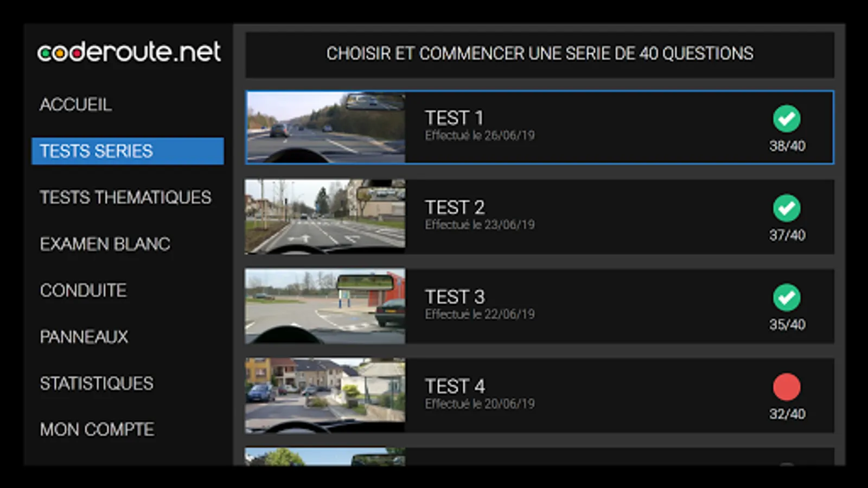
Task: Start the TEST 3 series
Action: pyautogui.click(x=540, y=306)
